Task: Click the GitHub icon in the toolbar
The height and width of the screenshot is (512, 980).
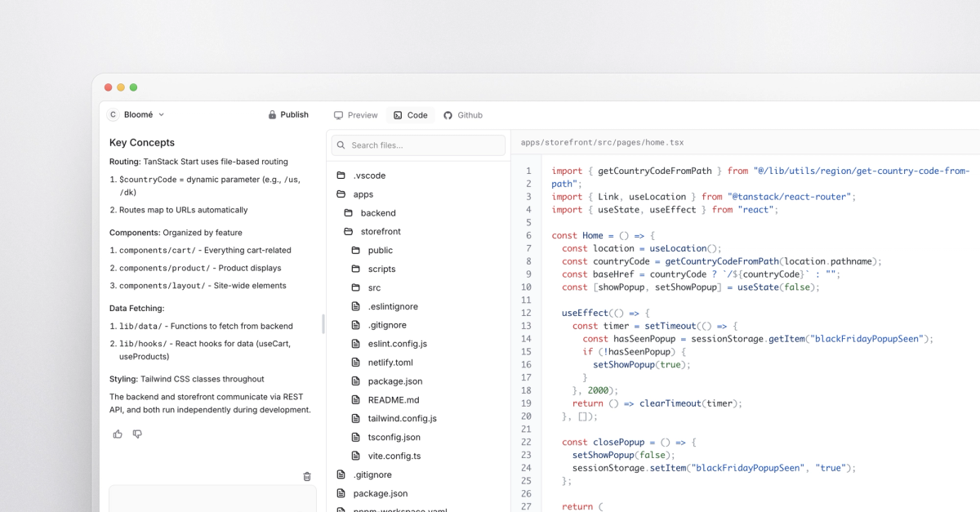Action: pyautogui.click(x=448, y=115)
